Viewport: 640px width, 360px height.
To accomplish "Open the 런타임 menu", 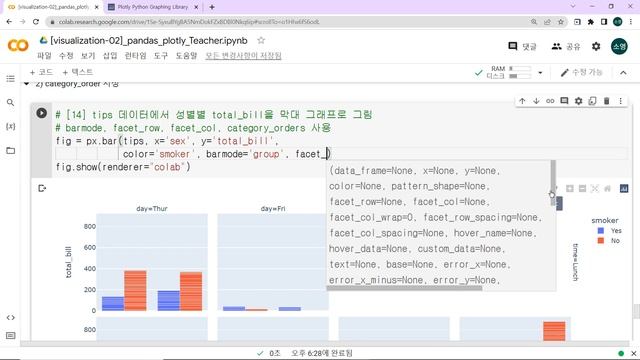I will [136, 56].
